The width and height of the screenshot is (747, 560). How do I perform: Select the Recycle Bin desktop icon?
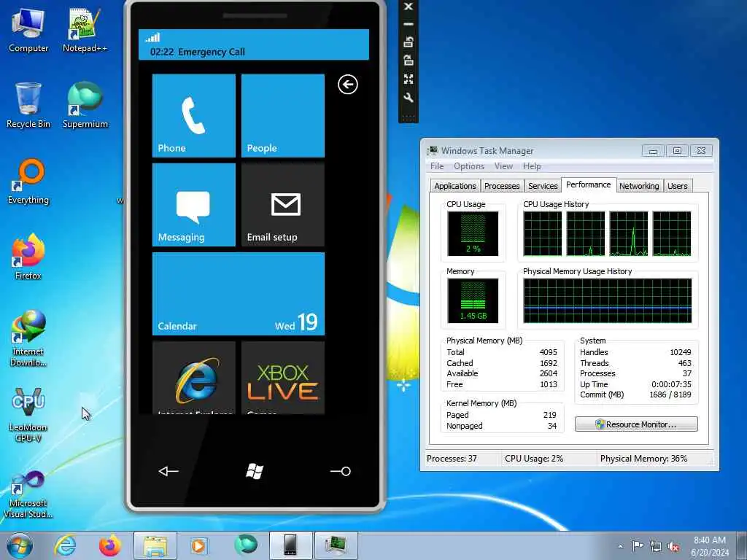(28, 105)
